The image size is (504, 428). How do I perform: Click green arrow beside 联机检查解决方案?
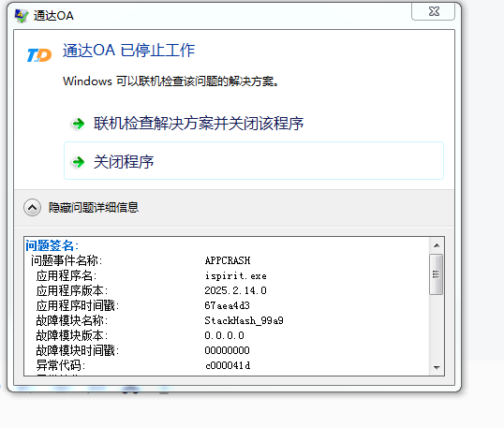[x=78, y=124]
